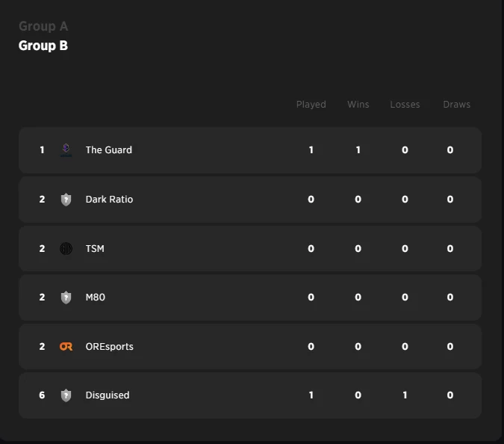504x444 pixels.
Task: Click the Dark Ratio placeholder shield icon
Action: click(66, 200)
